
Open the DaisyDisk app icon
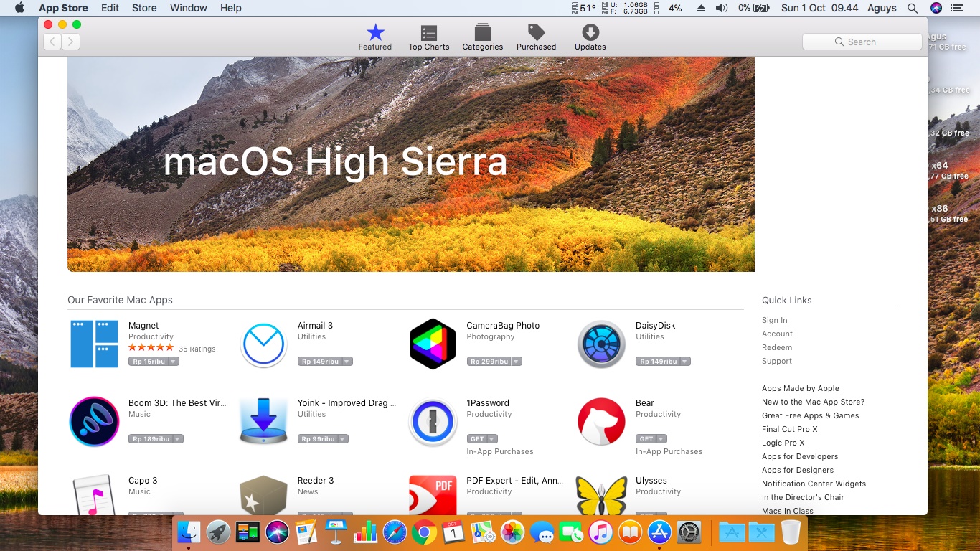coord(602,344)
